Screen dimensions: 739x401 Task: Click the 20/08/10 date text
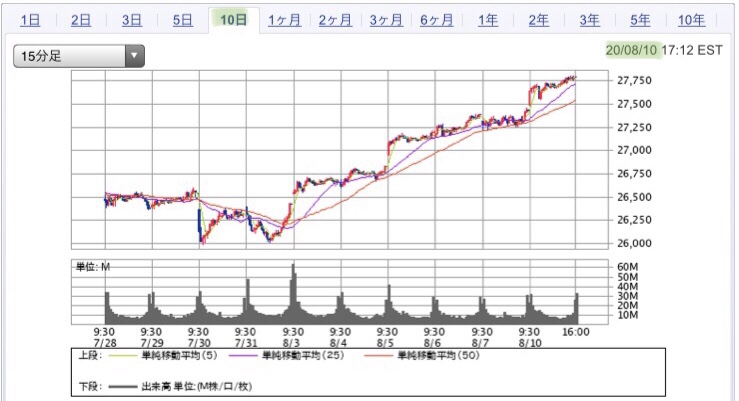click(x=631, y=50)
